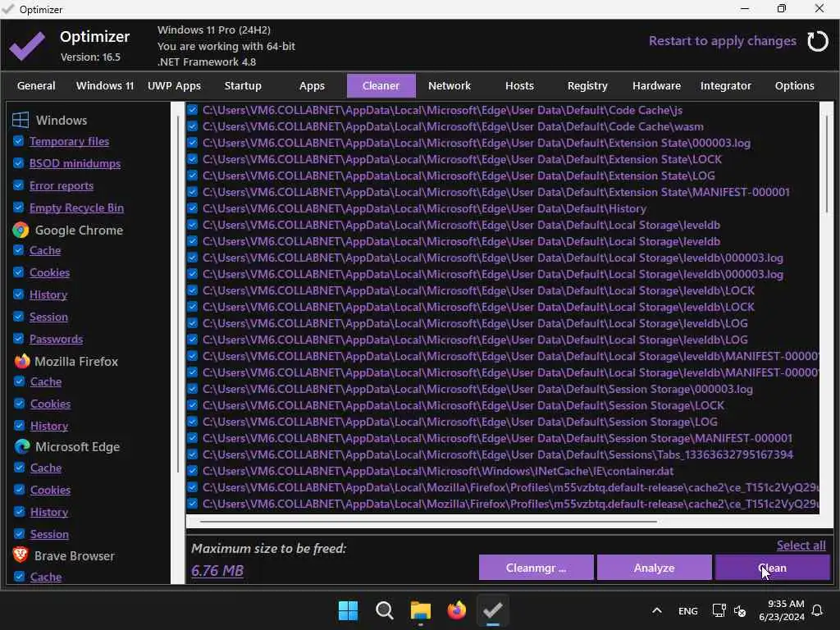Screen dimensions: 840x630
Task: Uncheck Google Chrome Cache checkbox
Action: 18,249
